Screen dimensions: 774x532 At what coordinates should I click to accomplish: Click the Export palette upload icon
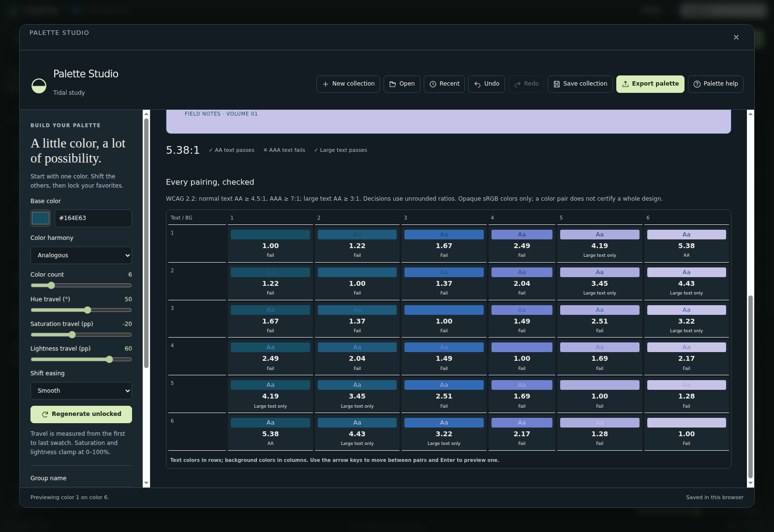tap(625, 84)
